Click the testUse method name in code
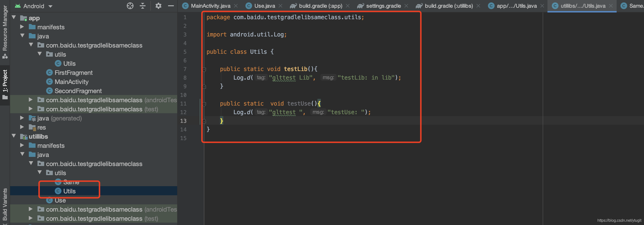This screenshot has height=225, width=644. [299, 103]
